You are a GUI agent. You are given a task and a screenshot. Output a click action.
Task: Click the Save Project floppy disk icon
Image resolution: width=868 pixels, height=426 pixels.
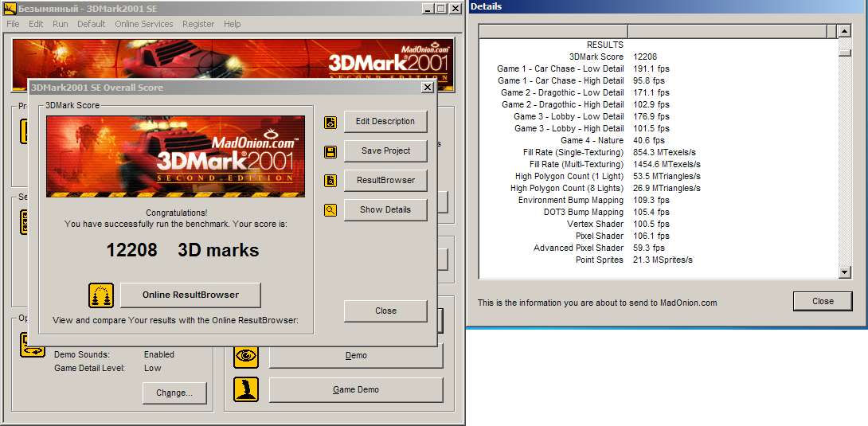pos(330,151)
